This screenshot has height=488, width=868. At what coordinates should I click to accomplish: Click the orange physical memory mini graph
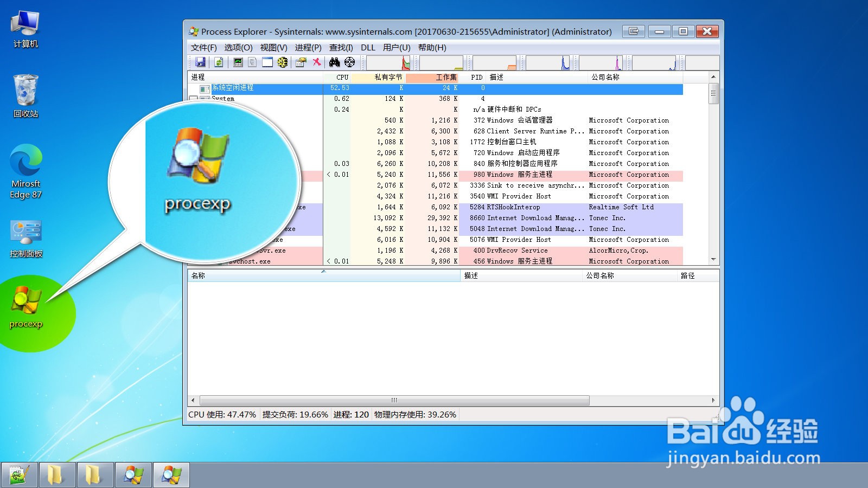click(494, 63)
